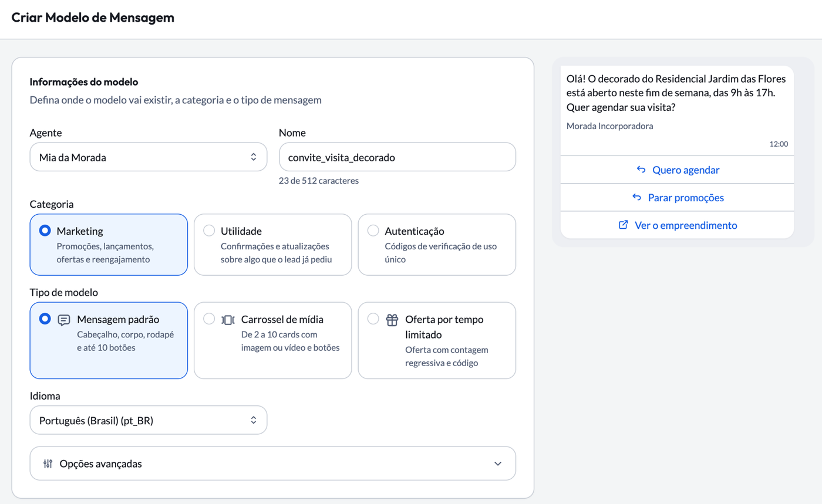Screen dimensions: 822x504
Task: Click the carousel icon beside Carrossel de mídia
Action: point(228,320)
